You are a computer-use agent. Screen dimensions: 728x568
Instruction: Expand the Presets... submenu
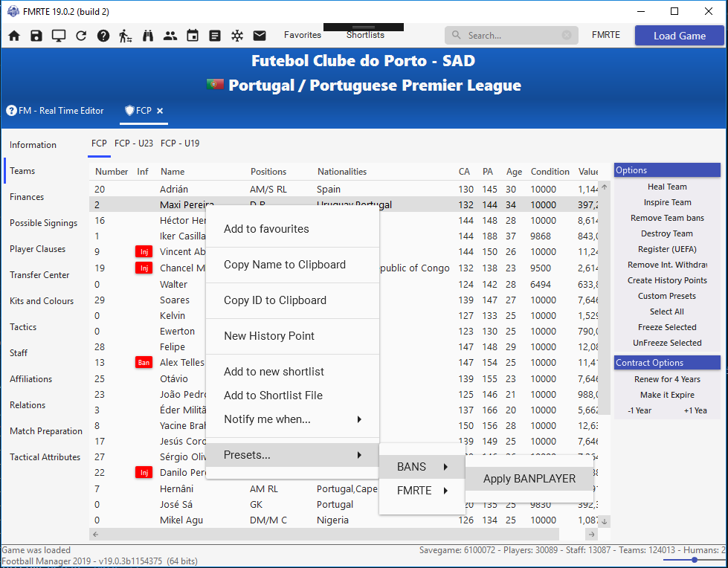coord(292,455)
